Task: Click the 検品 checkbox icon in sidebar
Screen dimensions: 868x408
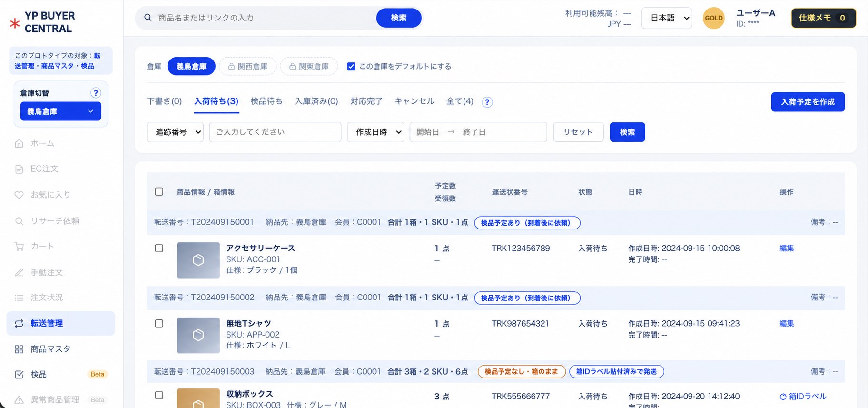Action: (19, 375)
